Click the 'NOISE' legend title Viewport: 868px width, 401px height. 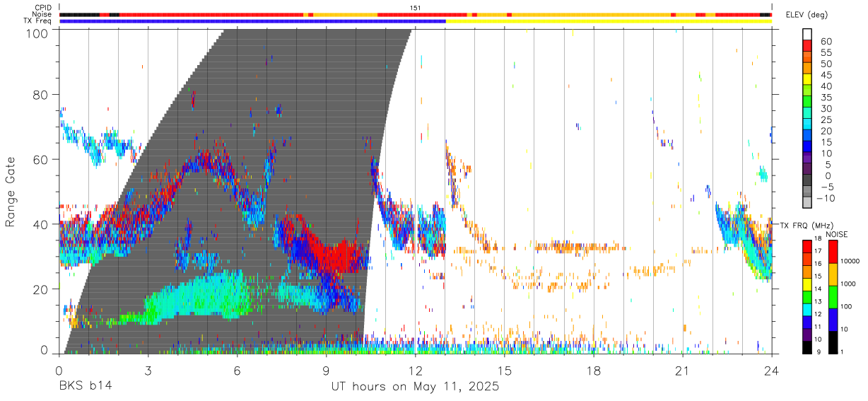coord(836,234)
